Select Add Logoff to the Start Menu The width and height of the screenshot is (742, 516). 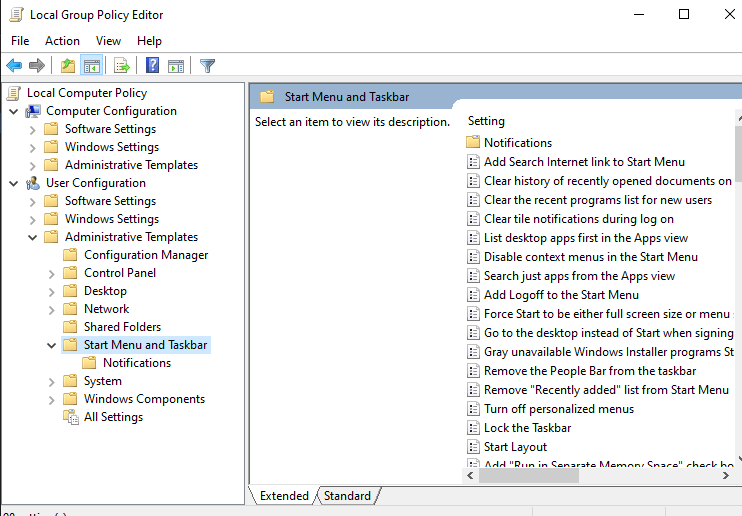[x=561, y=294]
